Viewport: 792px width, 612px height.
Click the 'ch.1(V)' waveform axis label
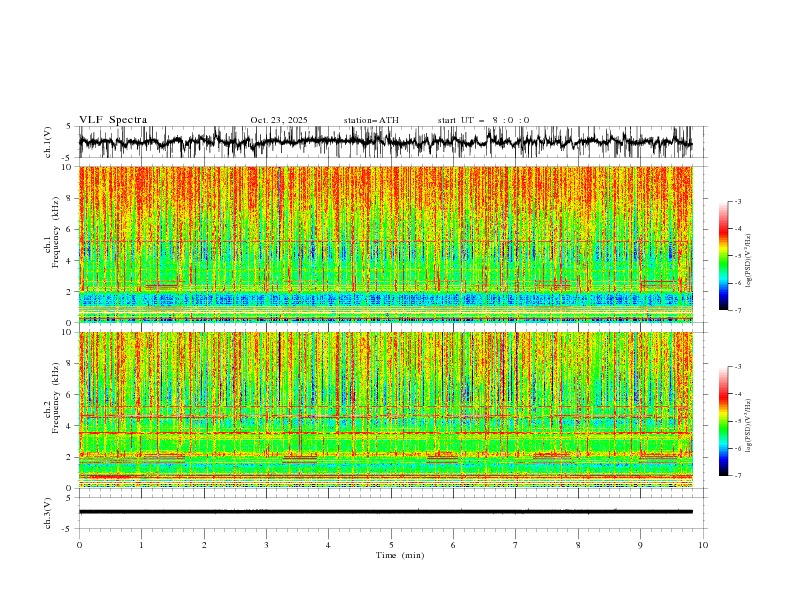click(x=48, y=142)
